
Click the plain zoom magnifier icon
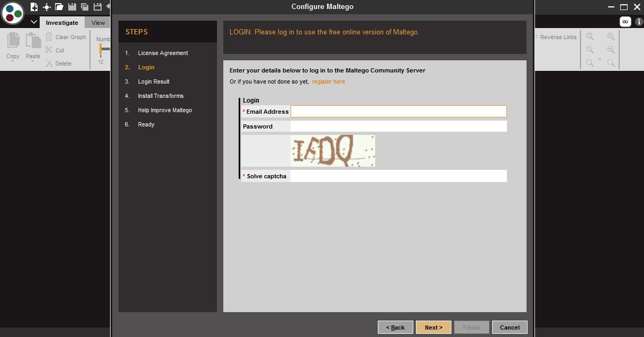coord(589,63)
